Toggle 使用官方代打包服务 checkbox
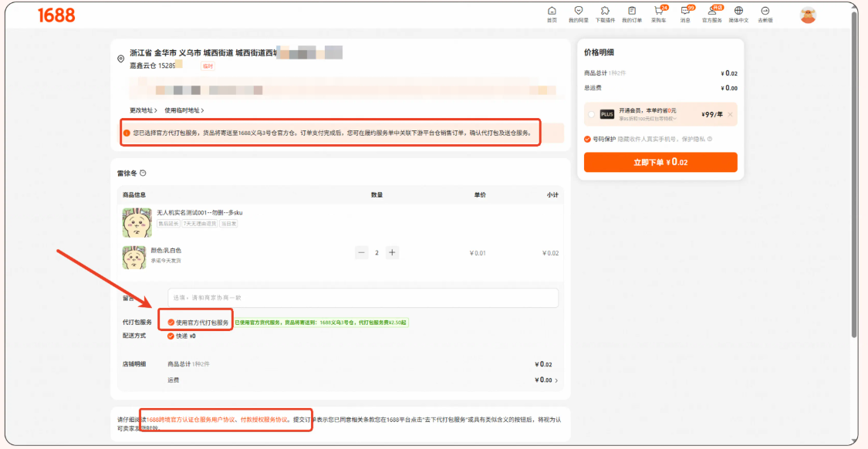The image size is (868, 449). [171, 322]
